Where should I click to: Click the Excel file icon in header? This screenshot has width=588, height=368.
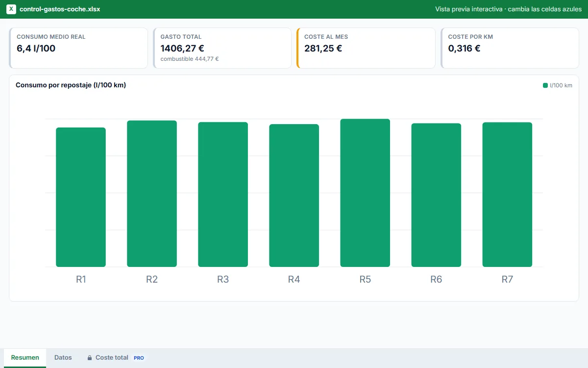click(x=11, y=9)
